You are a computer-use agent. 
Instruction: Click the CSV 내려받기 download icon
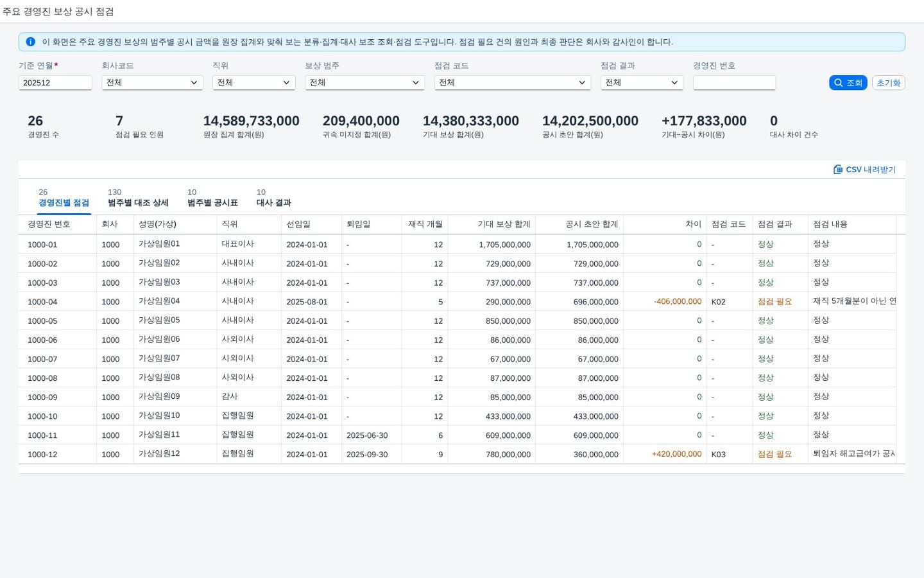(837, 170)
